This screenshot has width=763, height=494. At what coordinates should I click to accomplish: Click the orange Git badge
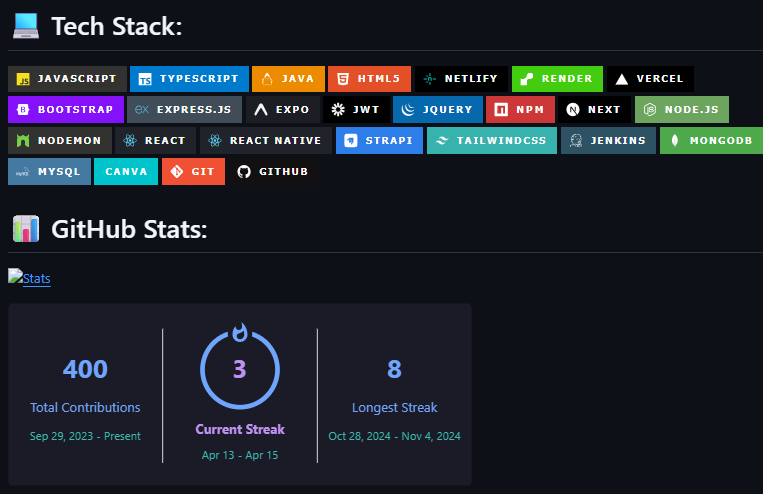point(193,171)
